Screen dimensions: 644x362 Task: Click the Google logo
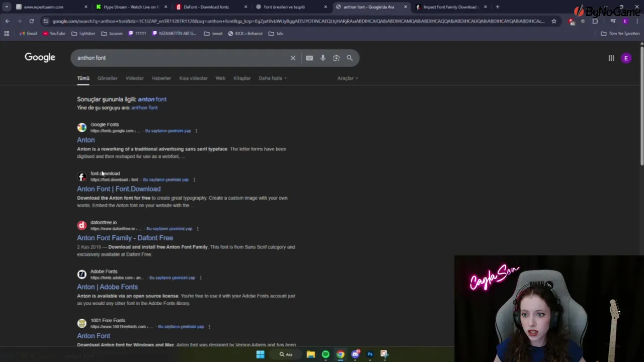pyautogui.click(x=40, y=57)
